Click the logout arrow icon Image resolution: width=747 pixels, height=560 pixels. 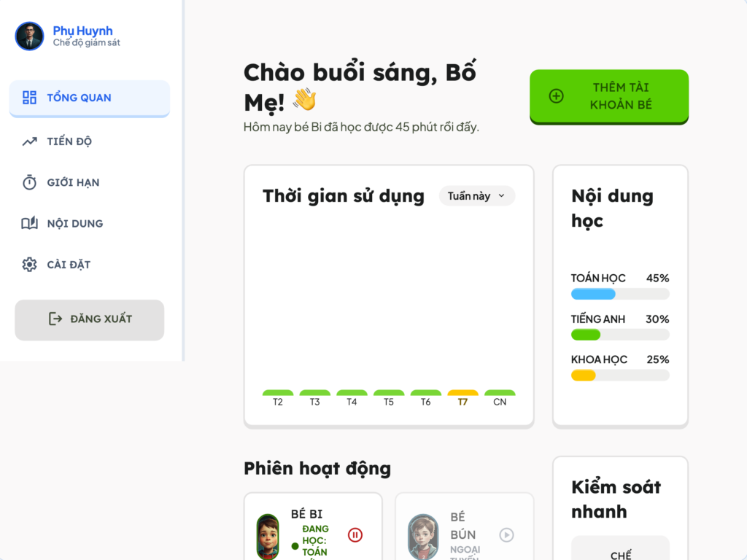coord(55,319)
